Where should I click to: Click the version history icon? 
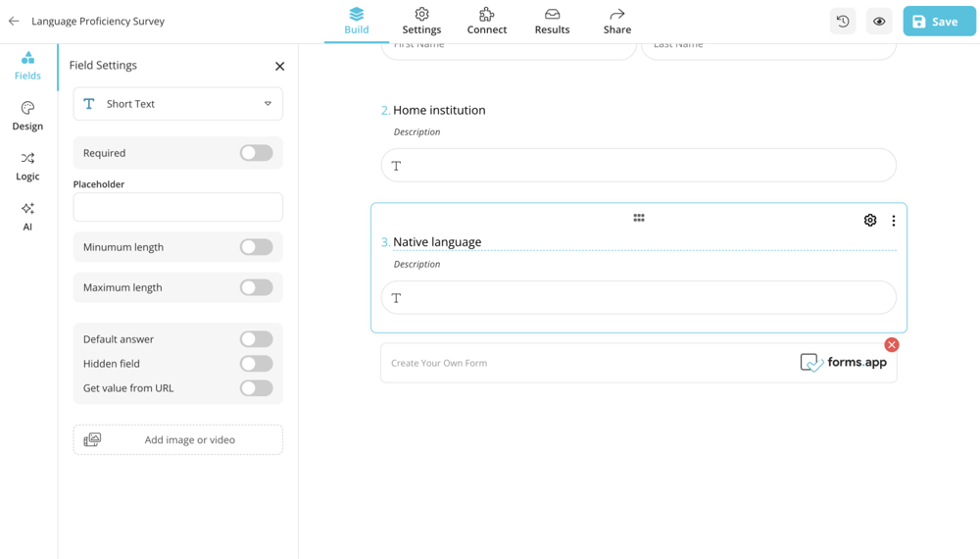pyautogui.click(x=843, y=22)
